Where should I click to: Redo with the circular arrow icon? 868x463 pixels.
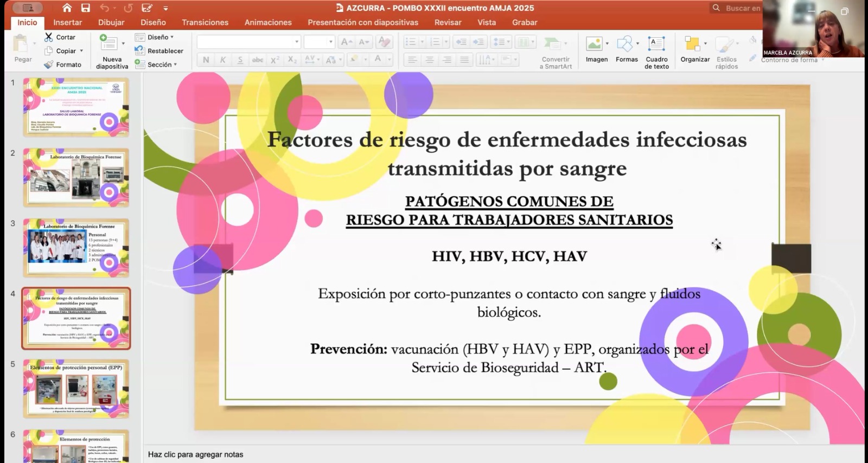click(128, 8)
